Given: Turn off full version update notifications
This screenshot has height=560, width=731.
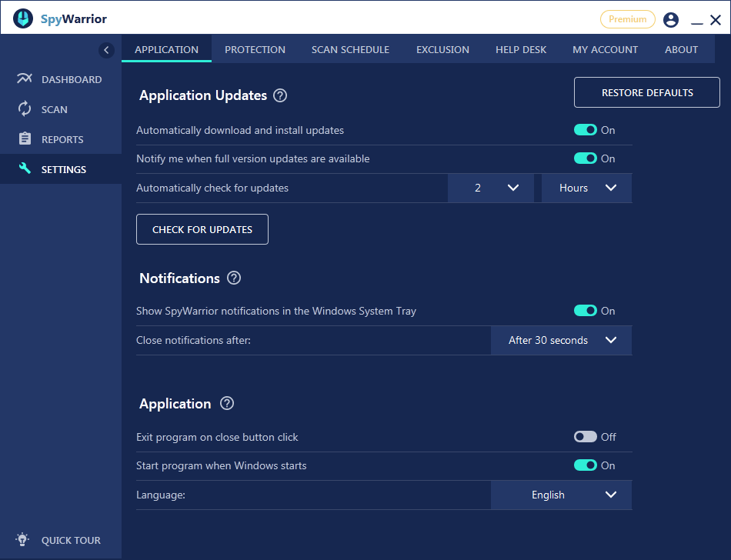Looking at the screenshot, I should click(586, 158).
